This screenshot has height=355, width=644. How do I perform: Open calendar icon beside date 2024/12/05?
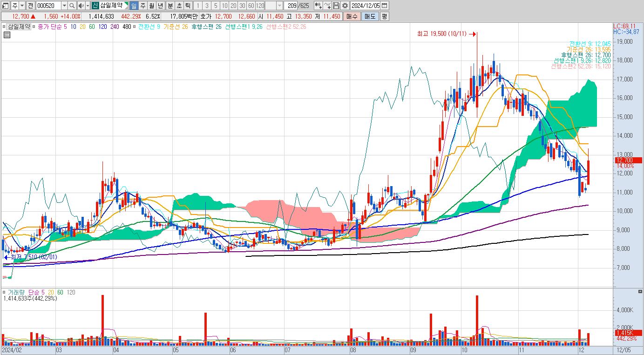point(385,6)
